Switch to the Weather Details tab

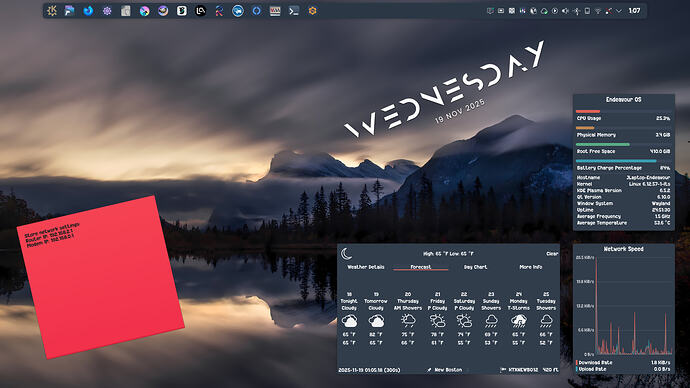[x=366, y=267]
